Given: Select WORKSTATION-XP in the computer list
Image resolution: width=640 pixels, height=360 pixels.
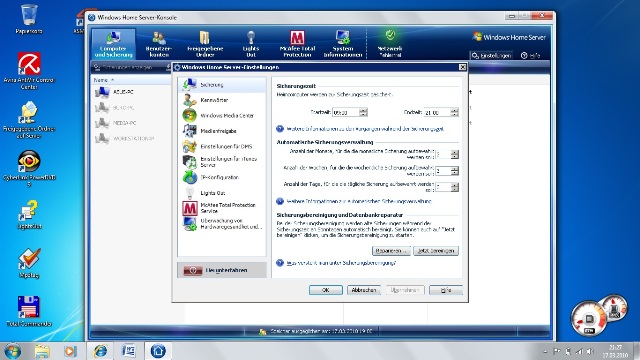Looking at the screenshot, I should tap(131, 138).
